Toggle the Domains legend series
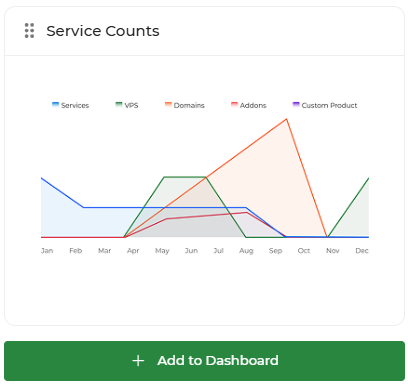The image size is (408, 385). click(185, 105)
